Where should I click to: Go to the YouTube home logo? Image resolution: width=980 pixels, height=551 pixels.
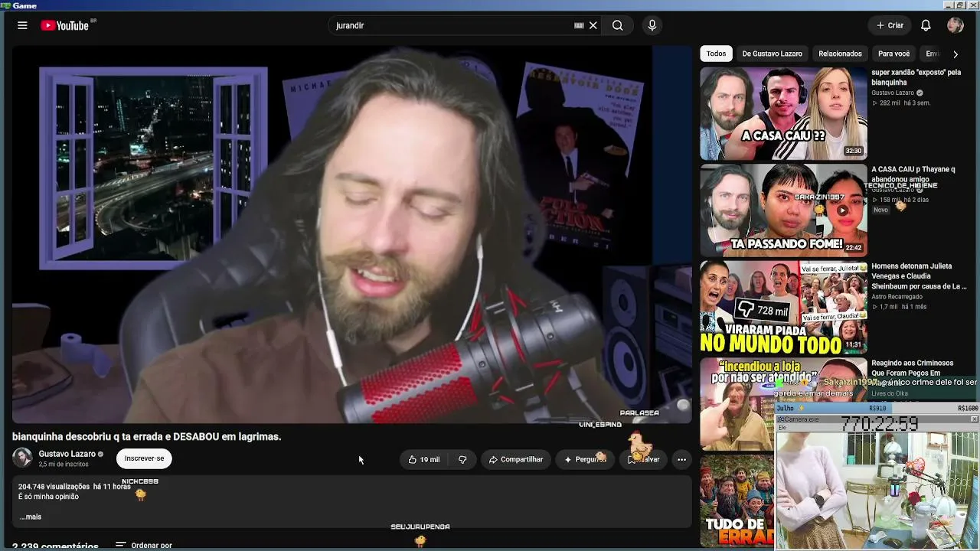[x=65, y=25]
